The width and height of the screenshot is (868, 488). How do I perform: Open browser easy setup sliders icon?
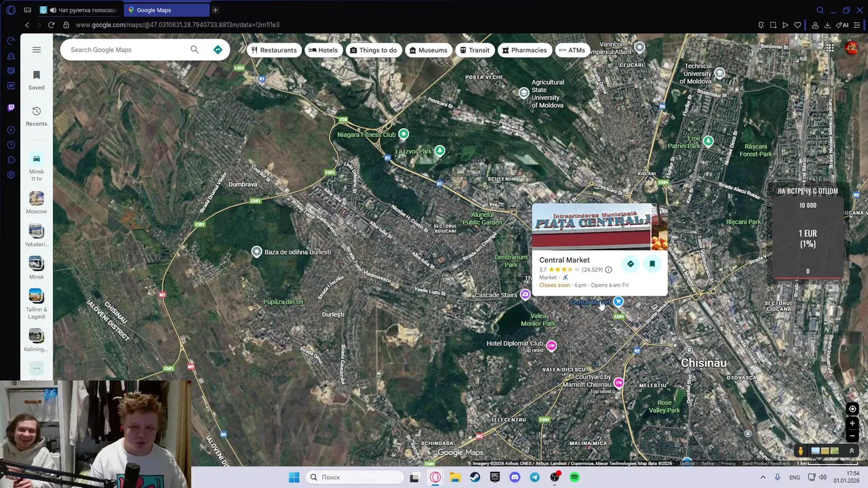[856, 25]
